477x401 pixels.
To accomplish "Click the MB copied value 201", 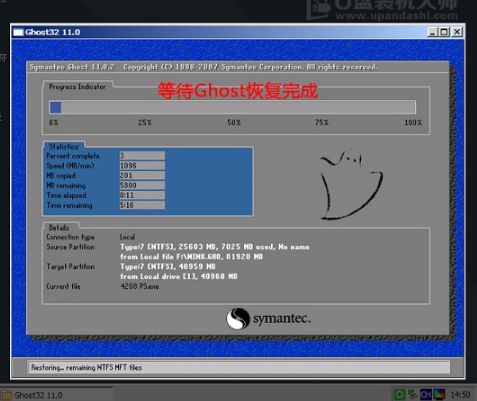I will coord(142,175).
